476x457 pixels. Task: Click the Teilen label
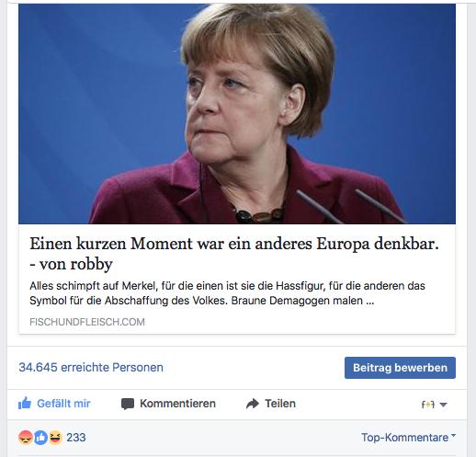(x=280, y=404)
